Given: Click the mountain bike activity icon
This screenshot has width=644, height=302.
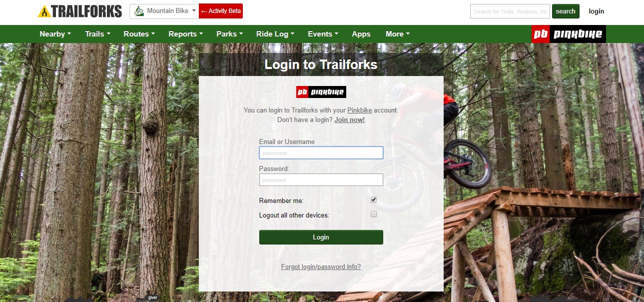Looking at the screenshot, I should point(139,11).
